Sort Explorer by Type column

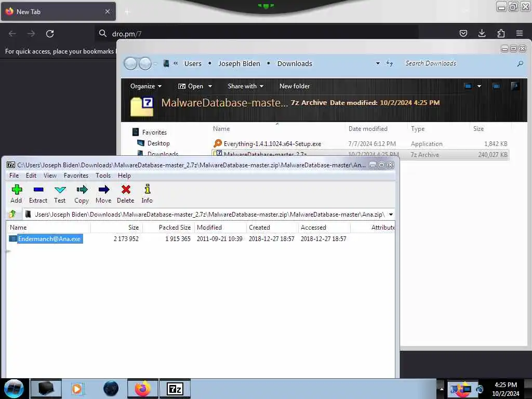438,129
